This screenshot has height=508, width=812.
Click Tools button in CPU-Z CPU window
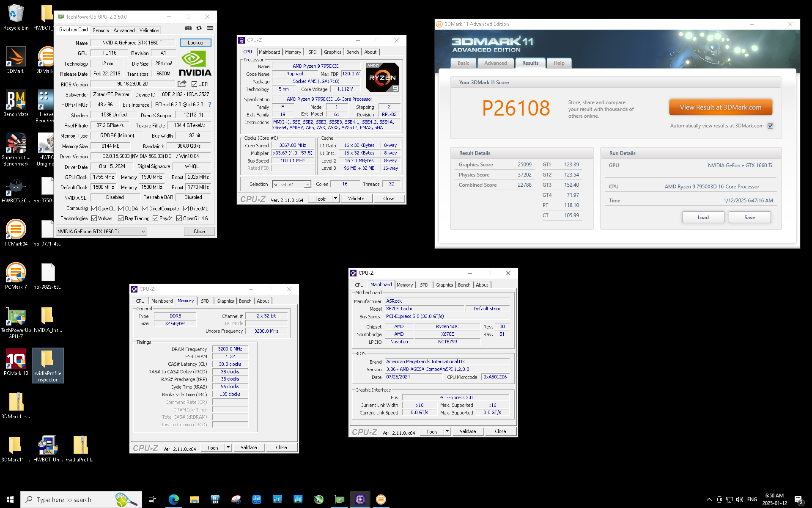(x=320, y=199)
